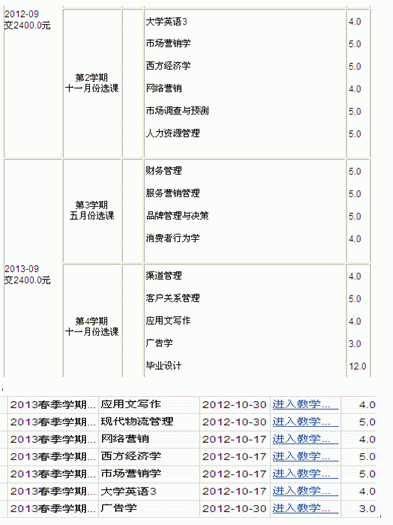The width and height of the screenshot is (393, 525).
Task: Click 品牌管理与决策 course entry
Action: (177, 216)
